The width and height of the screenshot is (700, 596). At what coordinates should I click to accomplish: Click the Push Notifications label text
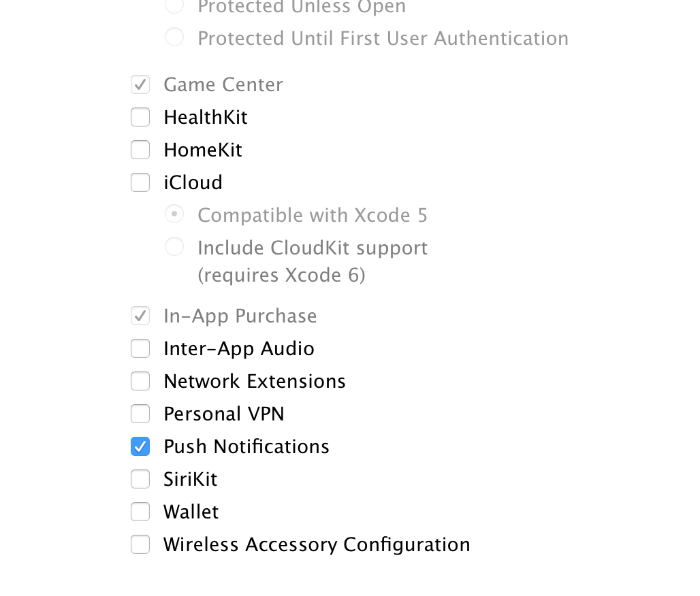pyautogui.click(x=246, y=446)
